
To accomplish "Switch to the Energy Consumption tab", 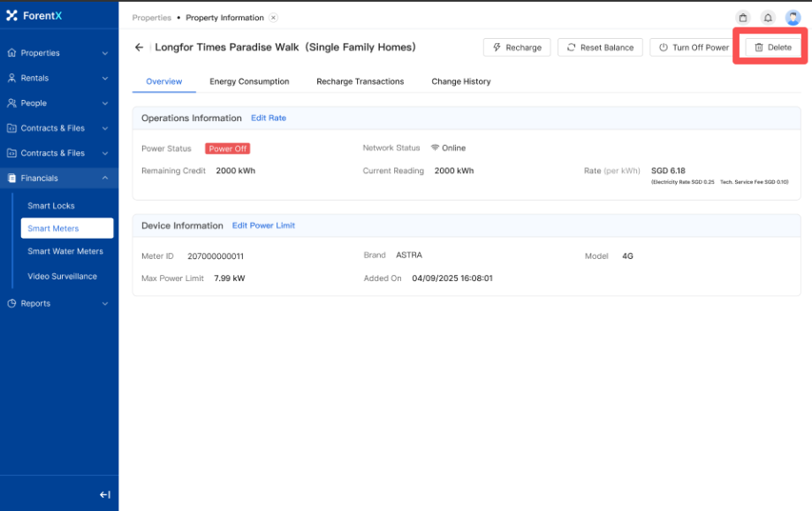I will [x=249, y=81].
